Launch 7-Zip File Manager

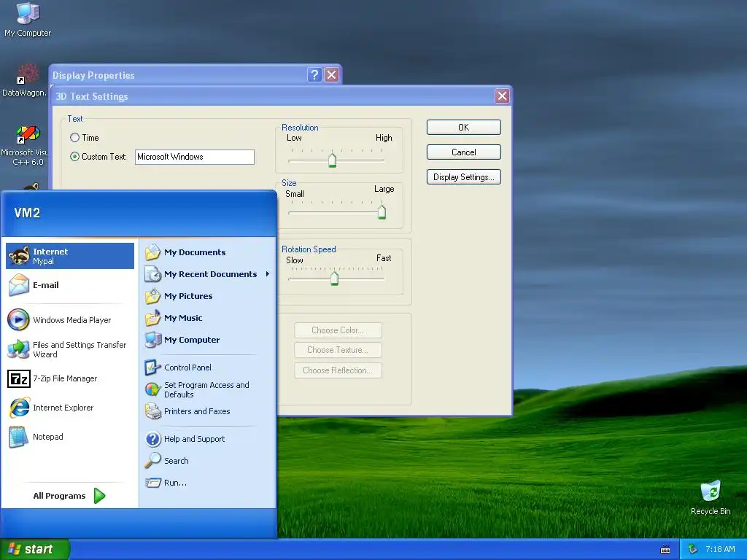(x=70, y=378)
